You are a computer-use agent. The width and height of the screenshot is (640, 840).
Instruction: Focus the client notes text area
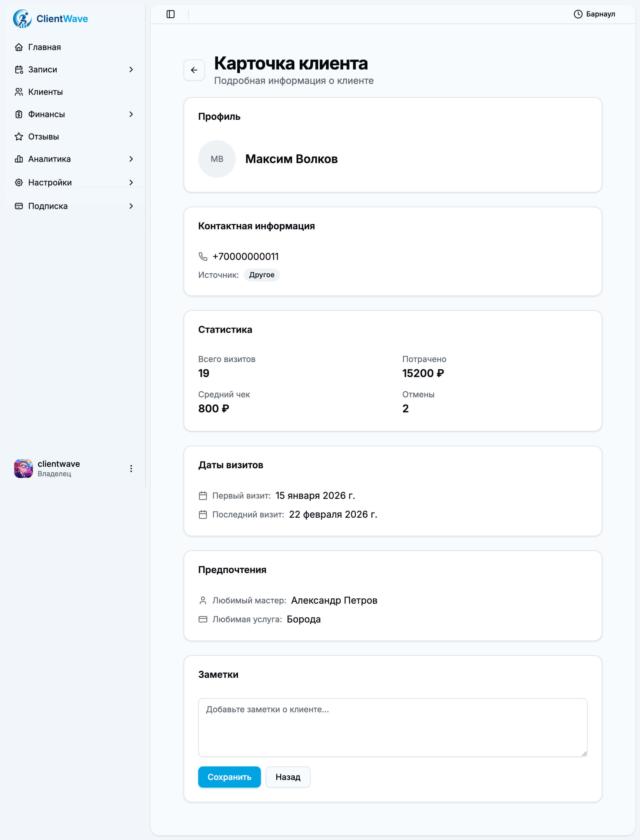point(392,727)
